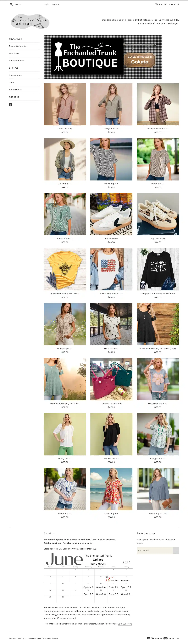This screenshot has height=644, width=188.
Task: Open the Leopard Sneaker product image
Action: 158,214
